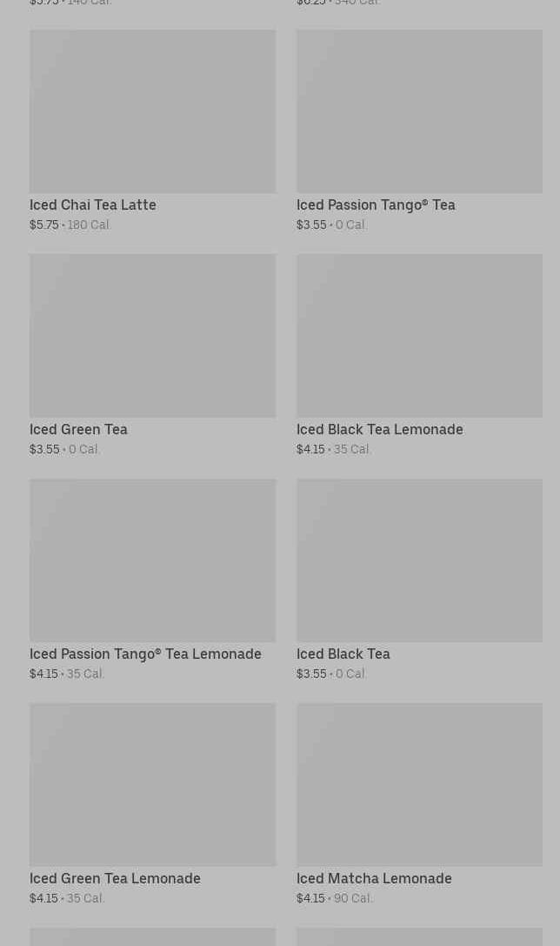Open the Iced Chai Tea Latte image

click(x=152, y=111)
